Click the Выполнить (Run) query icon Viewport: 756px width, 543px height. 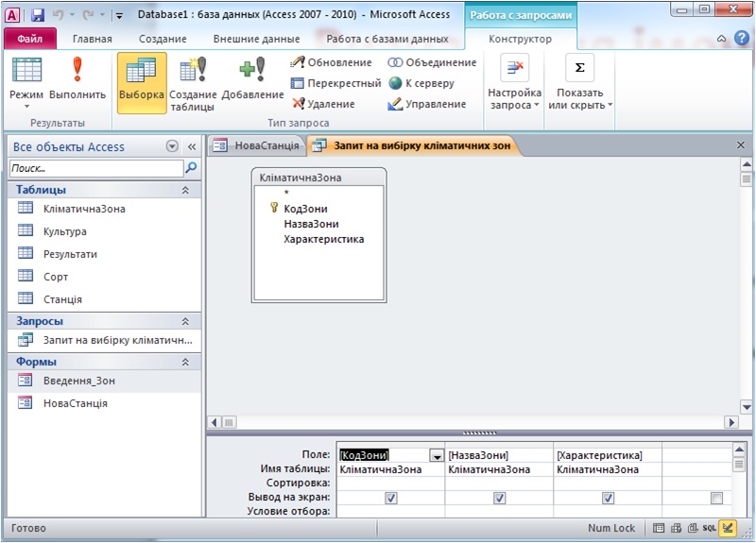(x=77, y=72)
